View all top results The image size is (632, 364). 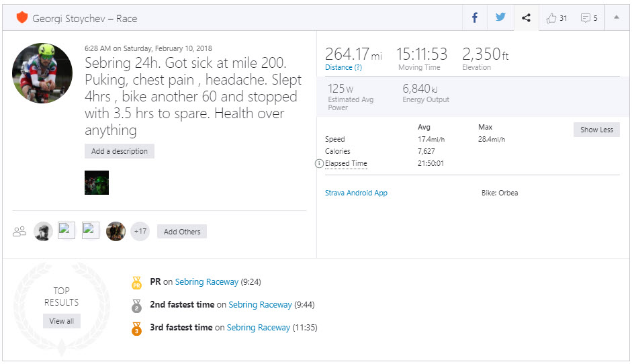click(x=62, y=321)
